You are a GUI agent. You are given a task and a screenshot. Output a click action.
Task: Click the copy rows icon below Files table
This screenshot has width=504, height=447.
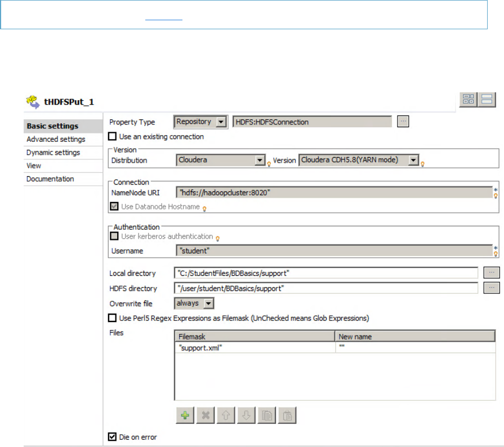268,415
